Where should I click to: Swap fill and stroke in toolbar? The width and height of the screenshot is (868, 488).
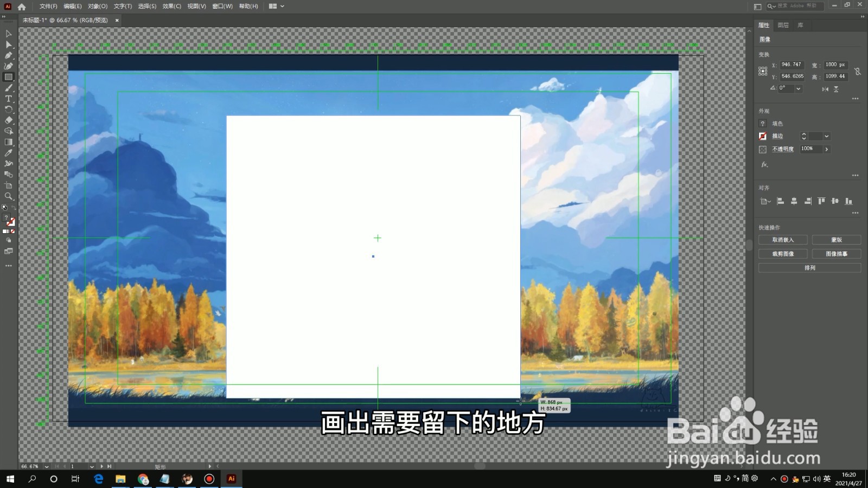(x=14, y=207)
